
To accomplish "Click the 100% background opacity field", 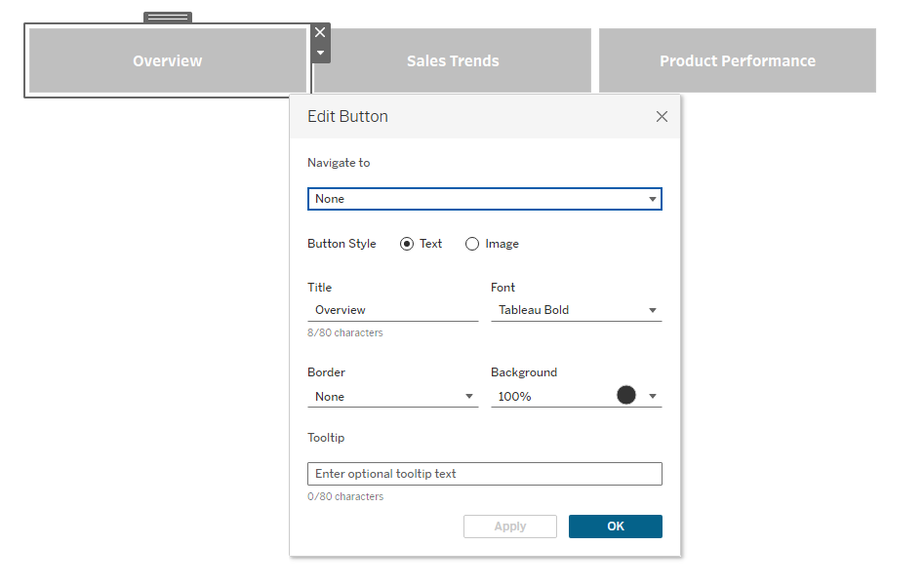I will 551,397.
